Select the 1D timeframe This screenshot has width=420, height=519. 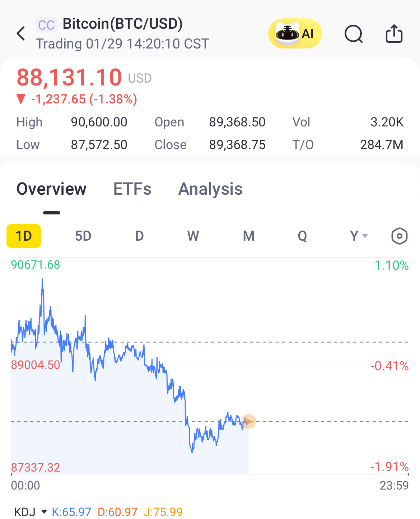(24, 236)
